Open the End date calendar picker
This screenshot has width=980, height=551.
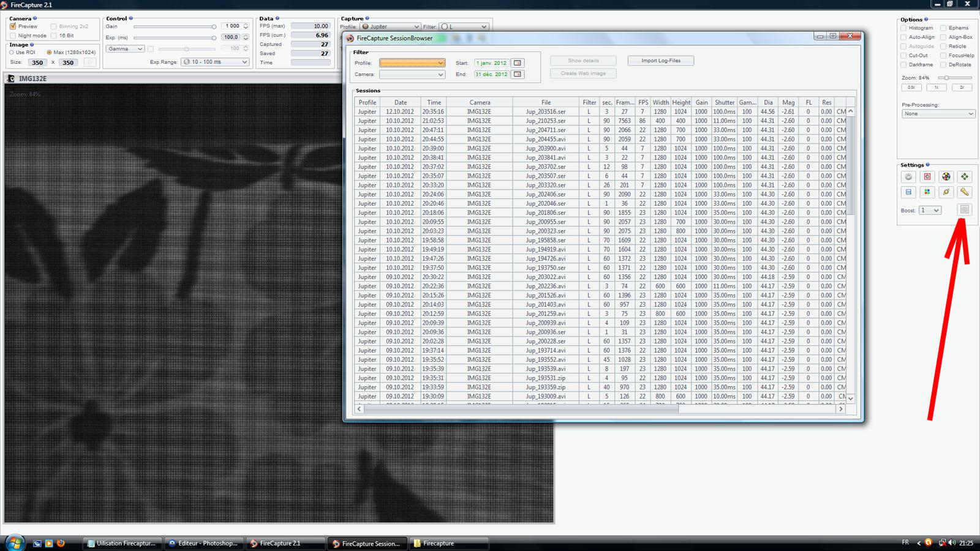pyautogui.click(x=518, y=74)
